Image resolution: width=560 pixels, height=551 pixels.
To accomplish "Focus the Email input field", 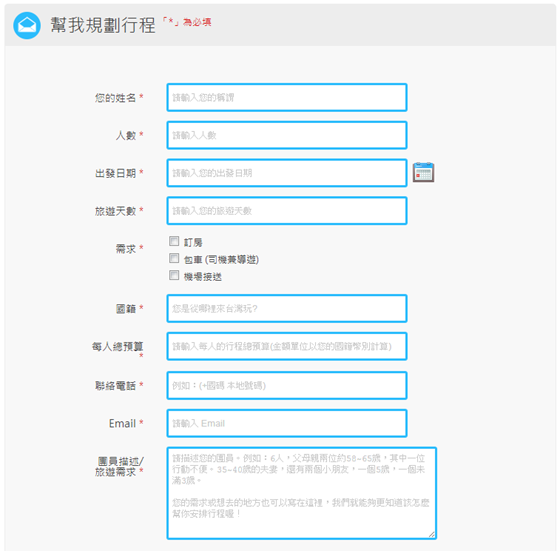I will [287, 423].
